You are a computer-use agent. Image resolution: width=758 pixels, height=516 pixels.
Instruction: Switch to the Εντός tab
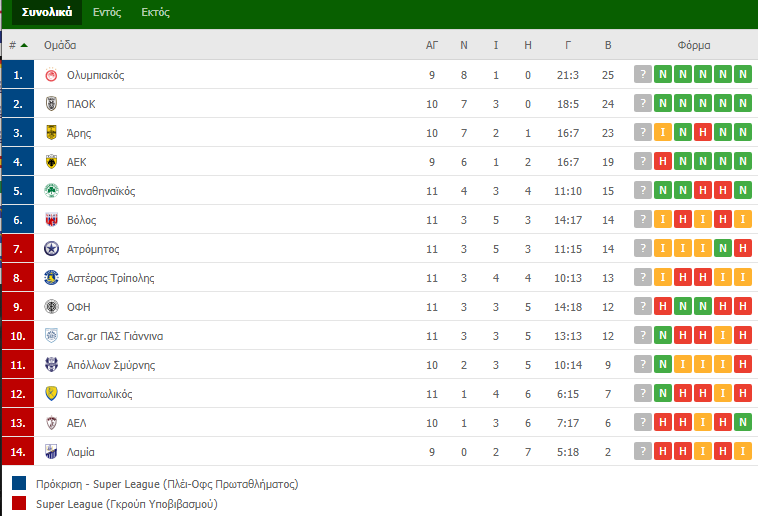pyautogui.click(x=107, y=12)
